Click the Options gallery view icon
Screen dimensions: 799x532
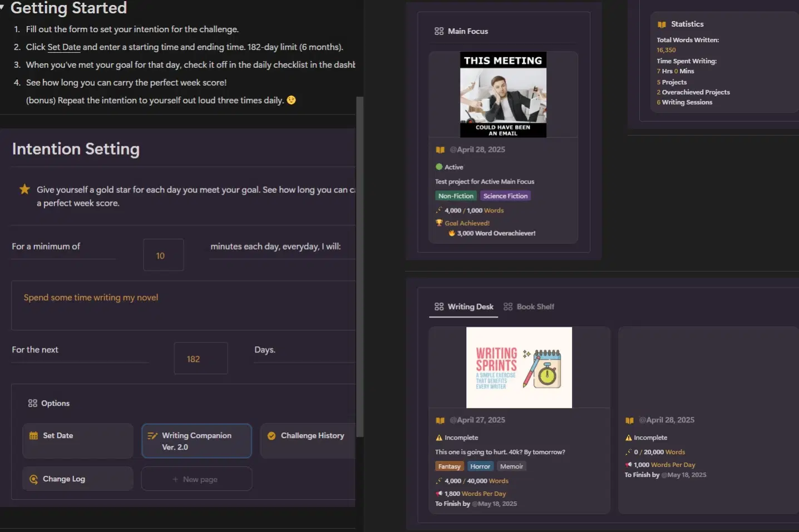point(33,404)
